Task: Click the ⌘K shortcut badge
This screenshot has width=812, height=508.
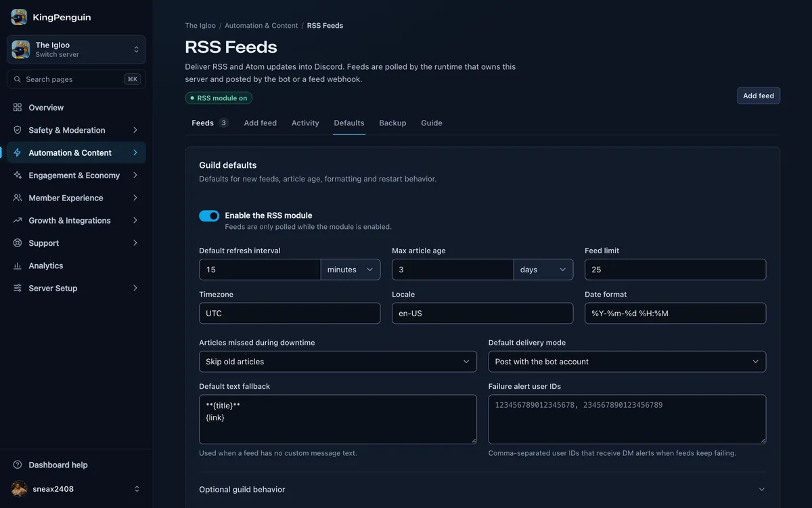Action: pyautogui.click(x=132, y=79)
